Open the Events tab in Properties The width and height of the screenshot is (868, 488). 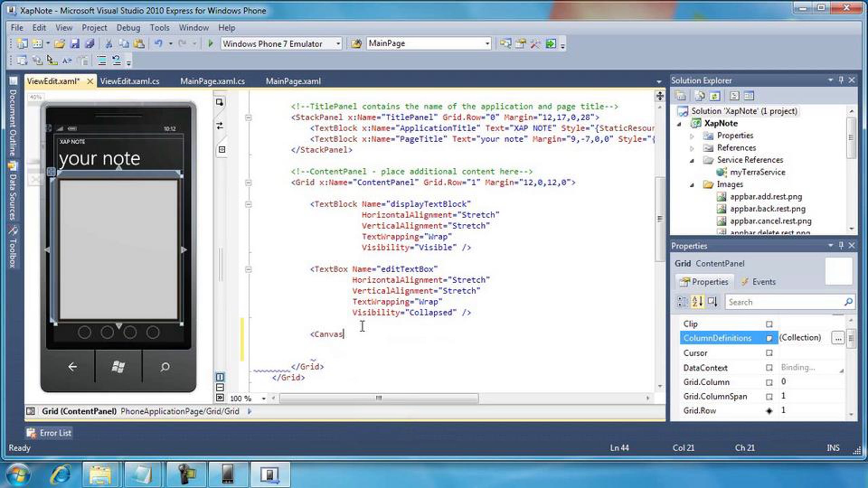click(758, 282)
